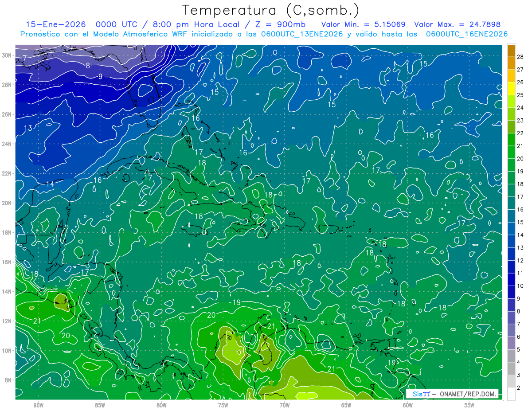The image size is (532, 411).
Task: Click the "14" contour label on the map
Action: pyautogui.click(x=50, y=184)
